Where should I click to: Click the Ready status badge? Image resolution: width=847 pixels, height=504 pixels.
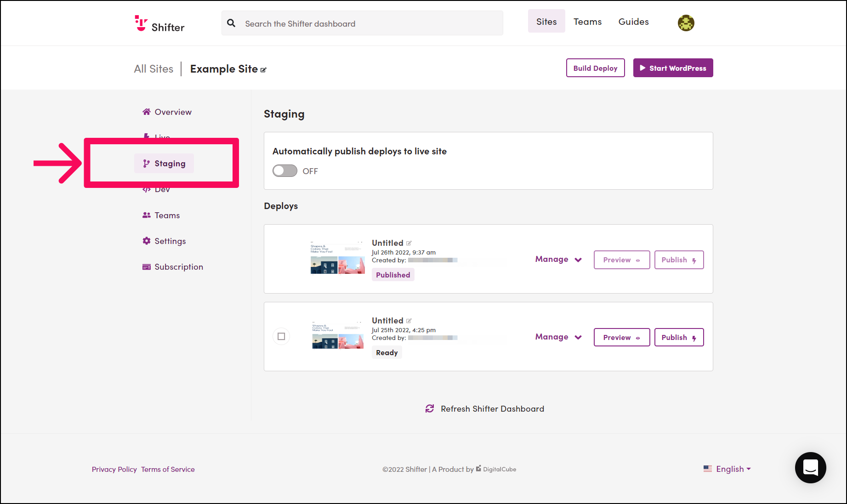(387, 352)
